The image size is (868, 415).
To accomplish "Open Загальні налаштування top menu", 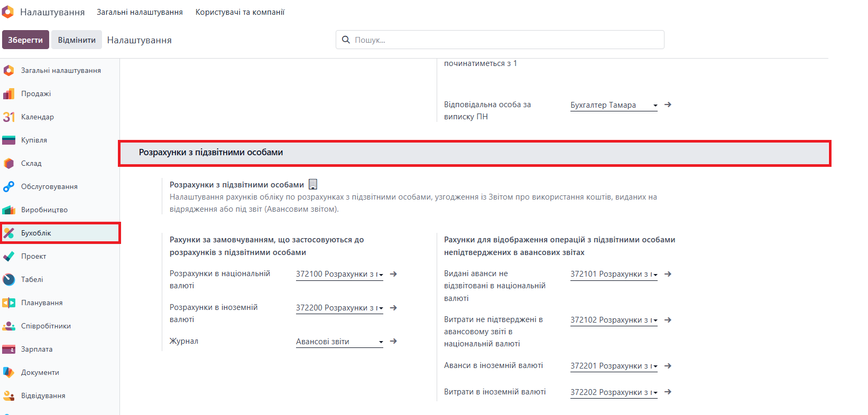I will tap(140, 12).
